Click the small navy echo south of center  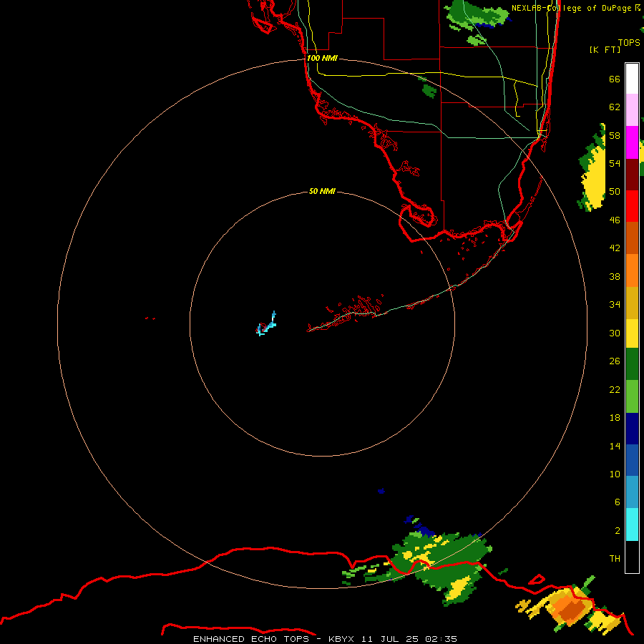click(x=381, y=491)
